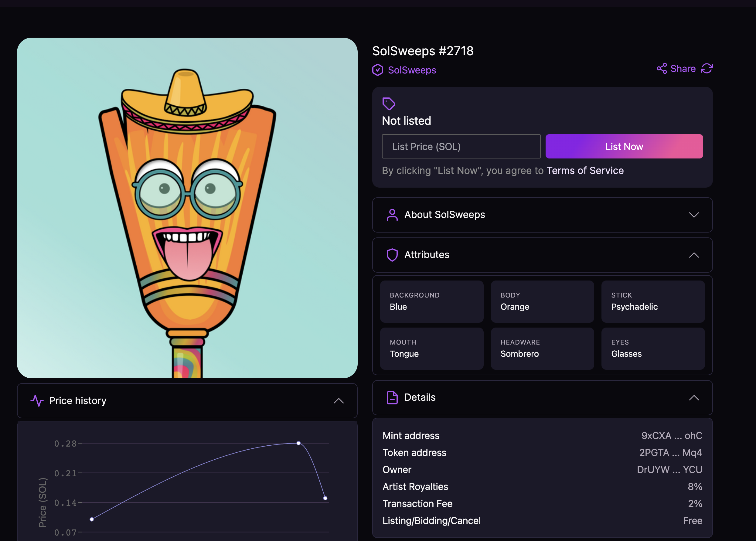Click the refresh metadata icon
The image size is (756, 541).
(x=707, y=69)
